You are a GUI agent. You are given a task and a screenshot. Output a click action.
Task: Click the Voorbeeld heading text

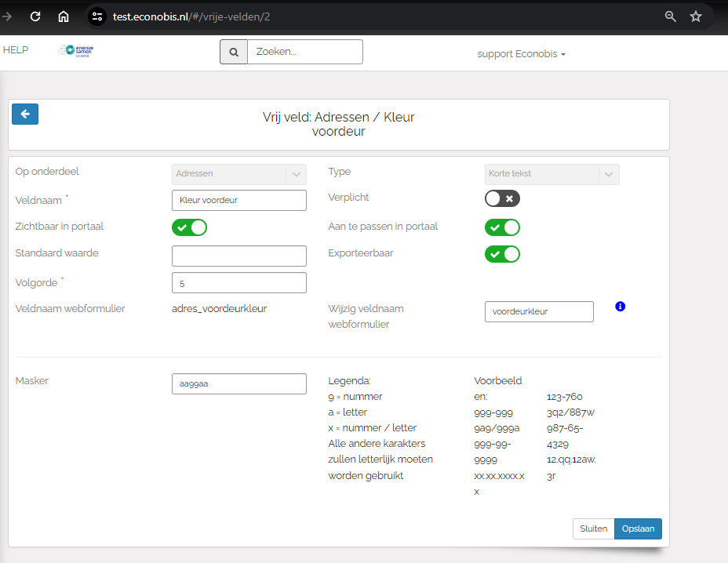pyautogui.click(x=497, y=381)
